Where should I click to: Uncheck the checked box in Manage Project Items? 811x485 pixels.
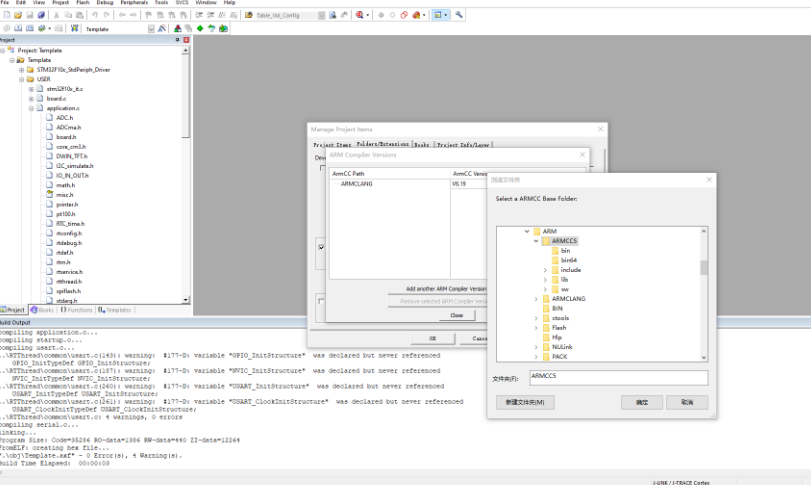322,247
